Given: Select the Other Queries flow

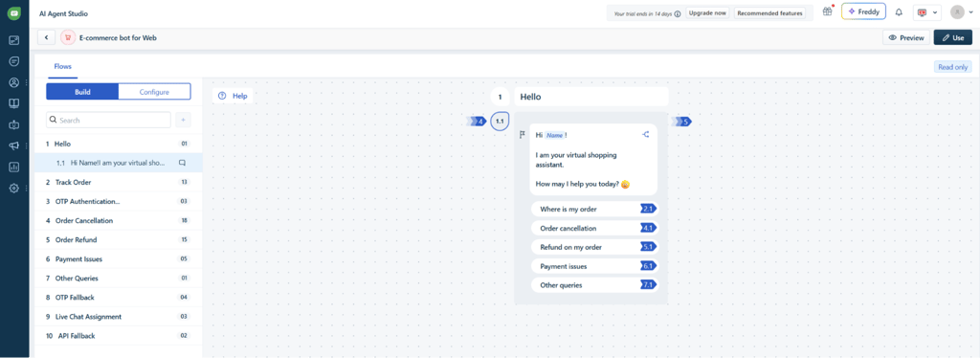Looking at the screenshot, I should (x=118, y=278).
